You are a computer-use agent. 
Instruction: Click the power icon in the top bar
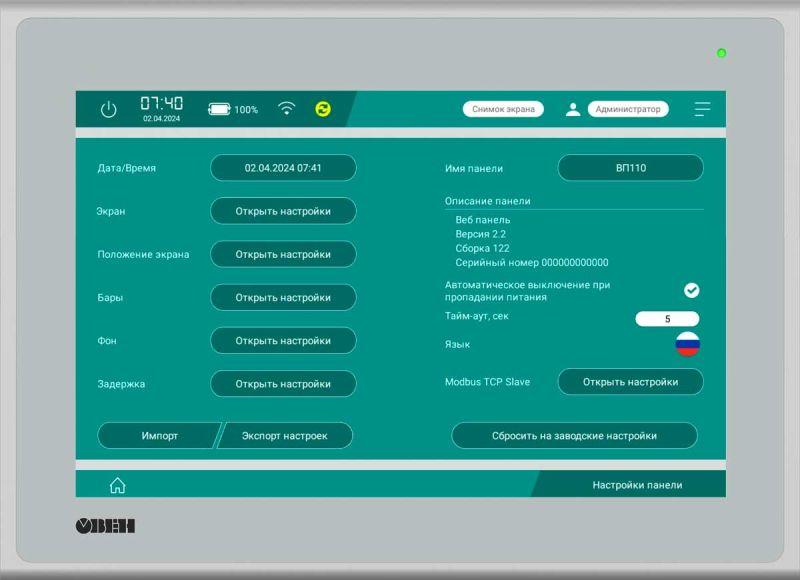(x=108, y=109)
